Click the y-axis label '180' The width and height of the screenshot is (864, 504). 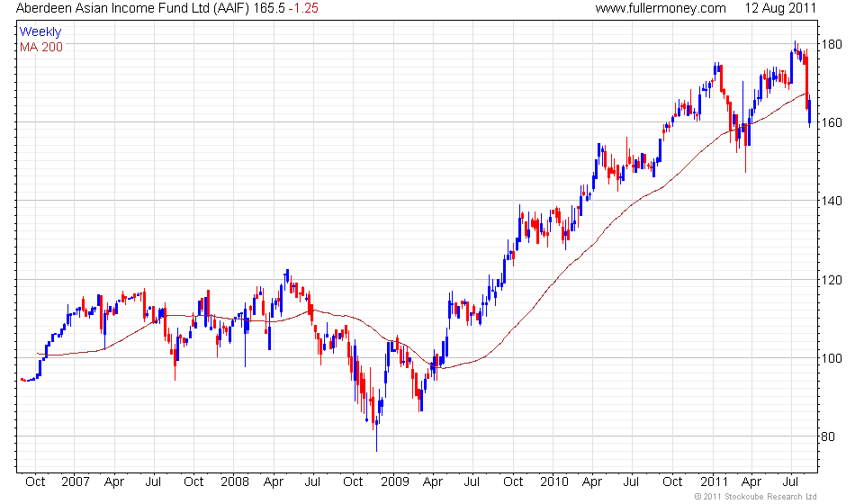[x=832, y=44]
